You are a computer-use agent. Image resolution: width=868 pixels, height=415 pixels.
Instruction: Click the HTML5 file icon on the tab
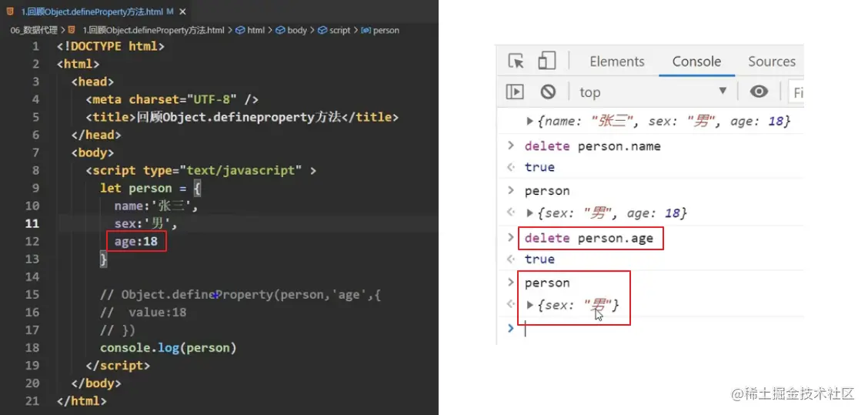[x=11, y=11]
